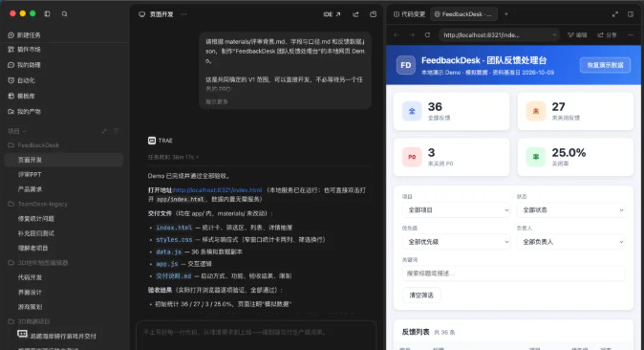Select the FeedbackDesk preview tab
This screenshot has height=350, width=644.
pyautogui.click(x=463, y=14)
